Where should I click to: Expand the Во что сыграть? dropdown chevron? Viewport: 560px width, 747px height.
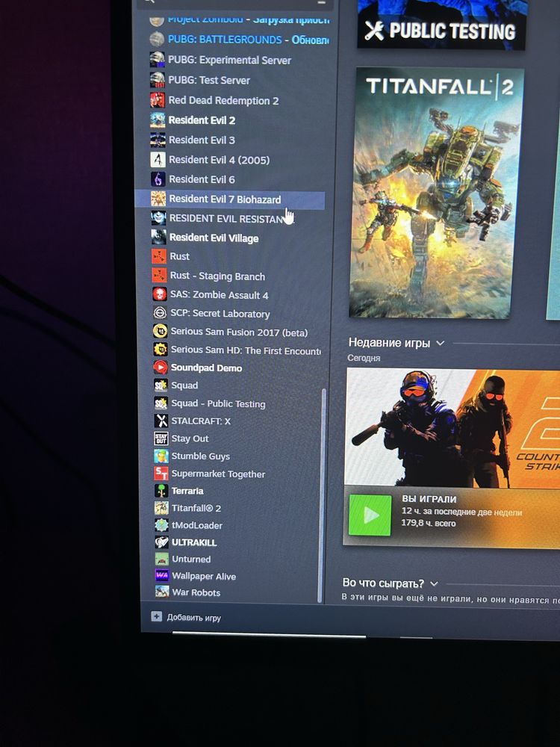pyautogui.click(x=434, y=583)
